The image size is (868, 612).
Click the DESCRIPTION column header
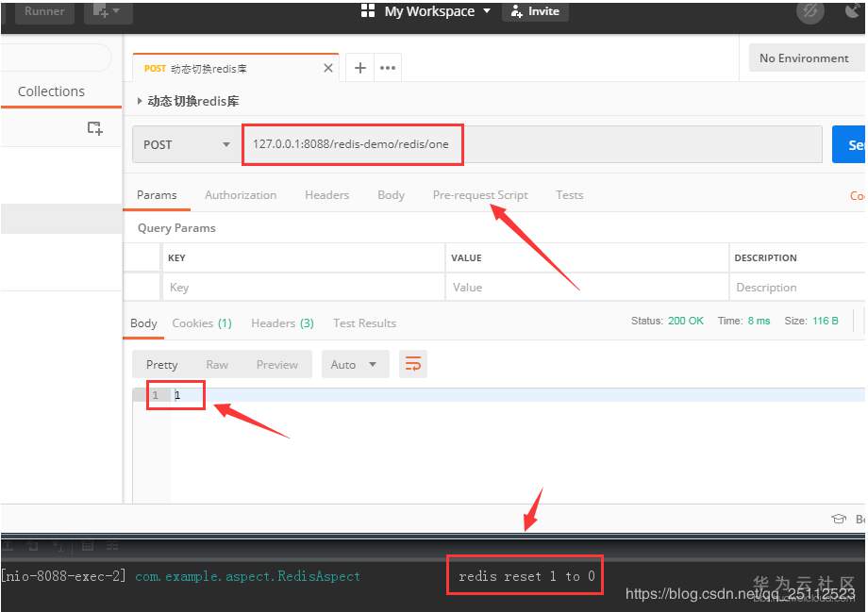coord(765,257)
